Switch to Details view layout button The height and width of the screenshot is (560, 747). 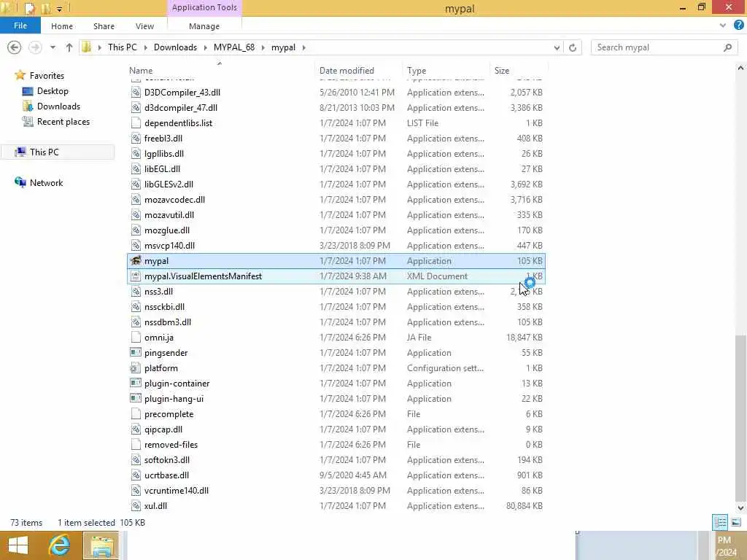720,522
